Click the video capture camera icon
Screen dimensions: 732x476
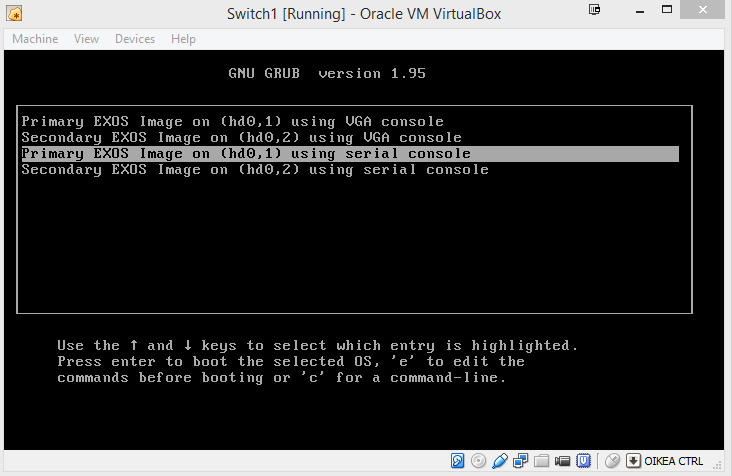[563, 461]
